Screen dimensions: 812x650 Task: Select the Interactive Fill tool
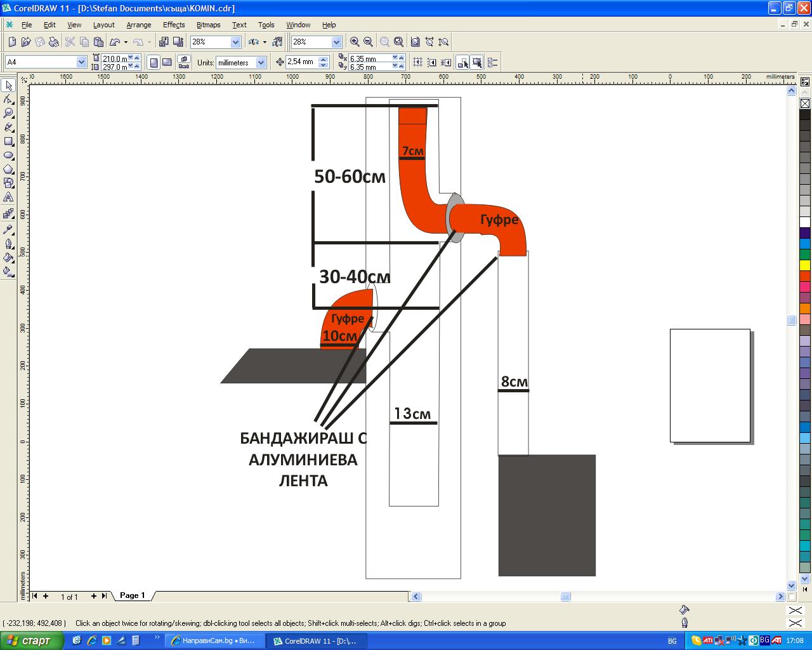tap(8, 272)
